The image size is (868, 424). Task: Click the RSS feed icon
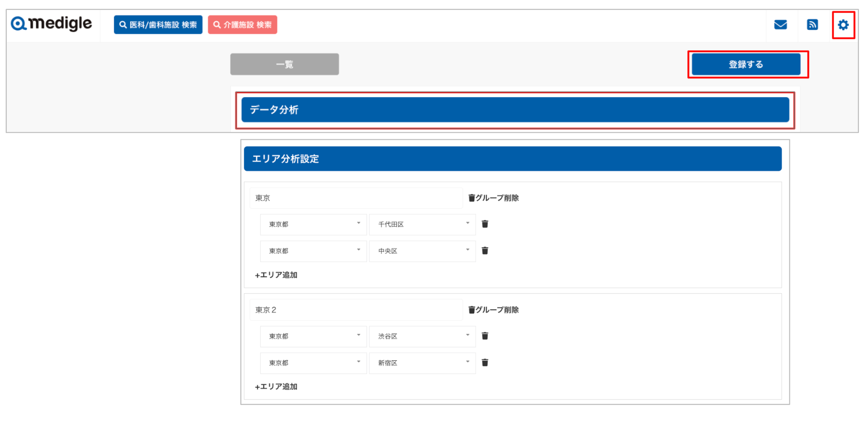click(x=812, y=25)
